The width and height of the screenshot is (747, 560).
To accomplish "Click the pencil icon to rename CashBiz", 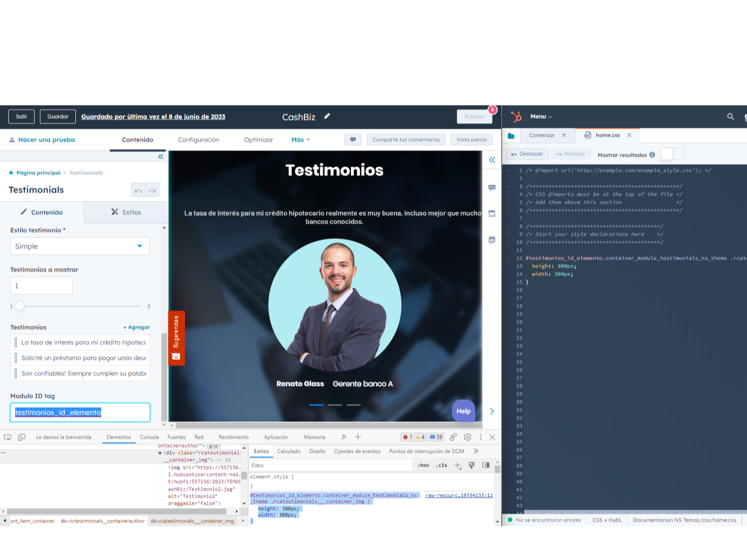I will 327,117.
